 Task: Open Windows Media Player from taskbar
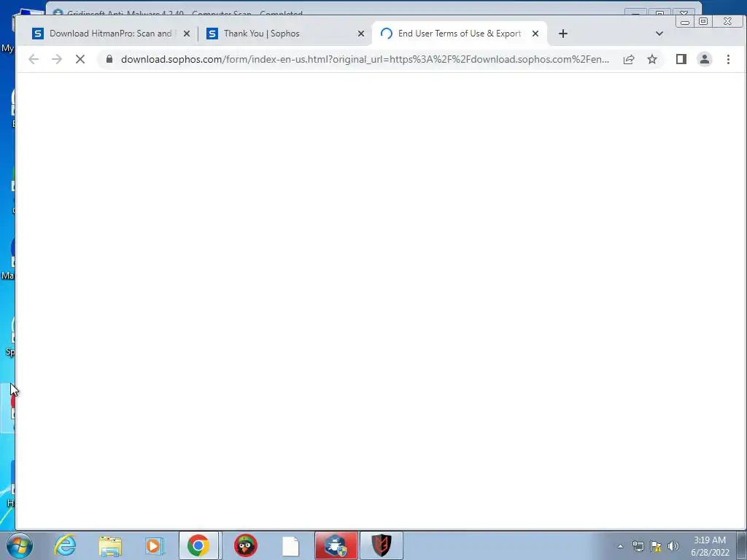(x=153, y=545)
